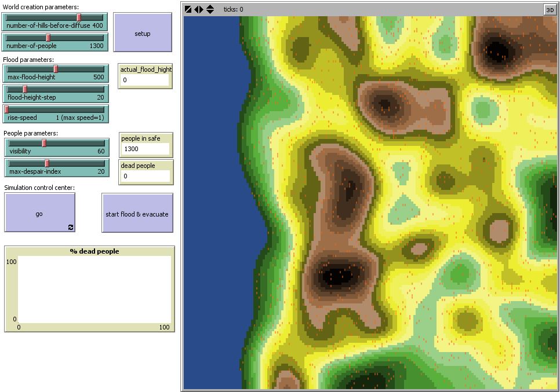560x392 pixels.
Task: Switch the view to 3D
Action: (x=549, y=9)
